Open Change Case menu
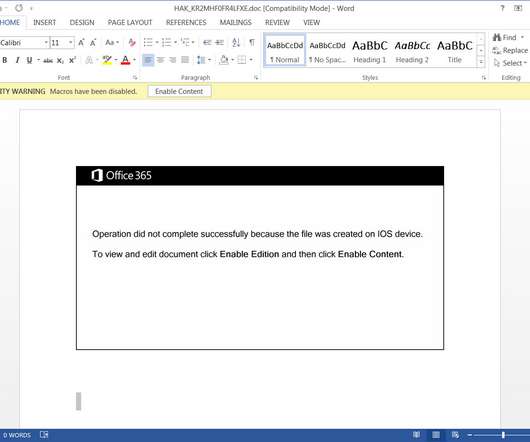This screenshot has height=442, width=530. (112, 43)
